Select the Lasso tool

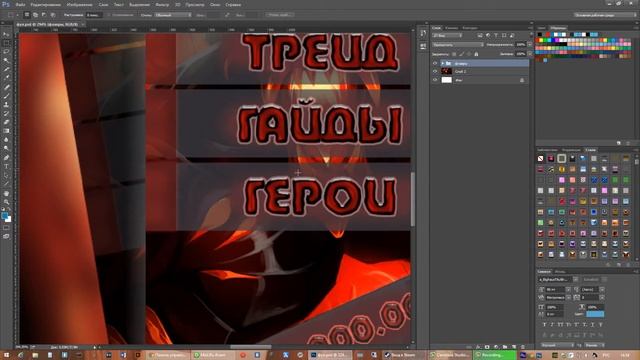tap(6, 52)
